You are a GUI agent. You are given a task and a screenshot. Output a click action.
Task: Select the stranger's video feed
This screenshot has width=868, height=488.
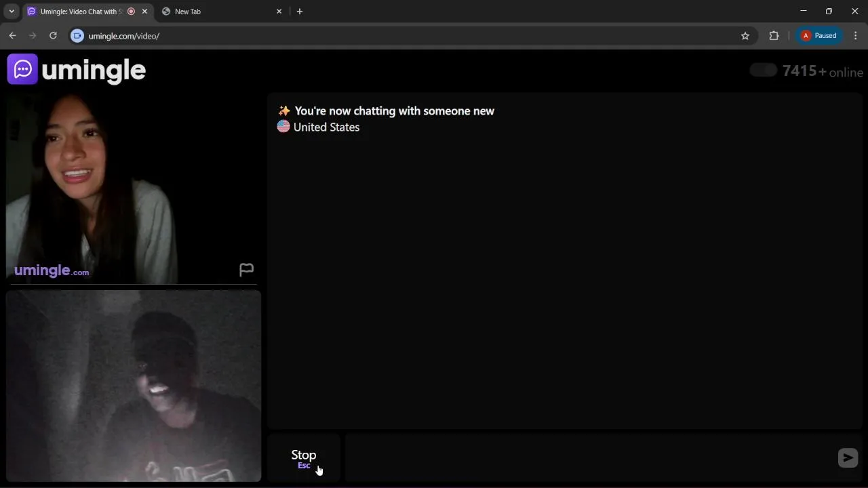tap(133, 188)
